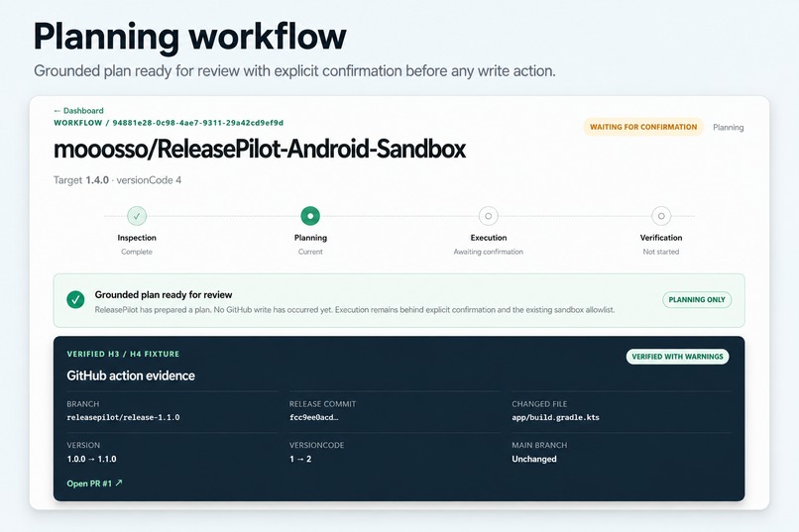Click the Execution step label
This screenshot has width=799, height=532.
[488, 238]
